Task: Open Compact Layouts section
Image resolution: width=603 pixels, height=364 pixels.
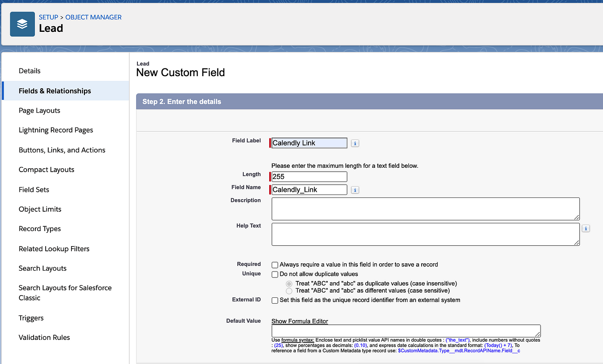Action: coord(47,170)
